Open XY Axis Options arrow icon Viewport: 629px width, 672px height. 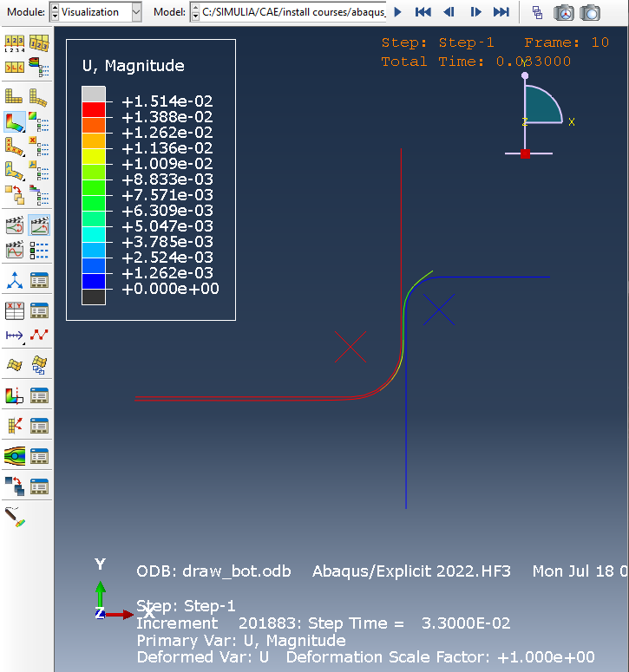click(x=15, y=336)
